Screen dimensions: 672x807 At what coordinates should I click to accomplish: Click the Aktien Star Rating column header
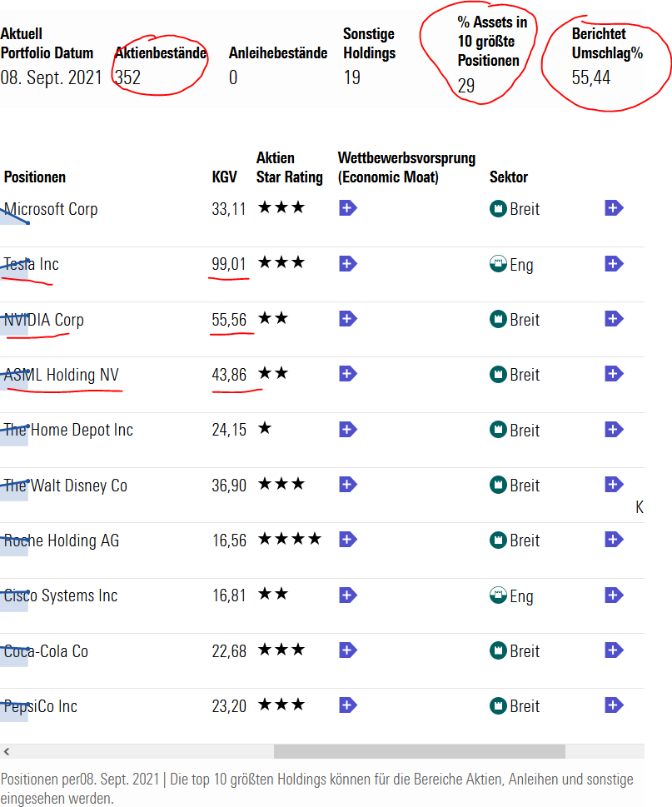click(x=289, y=167)
